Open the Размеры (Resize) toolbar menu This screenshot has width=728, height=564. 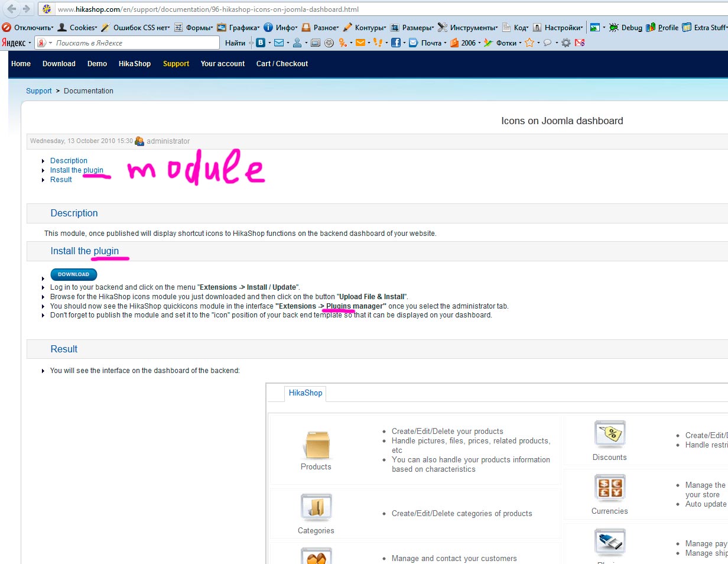pos(412,28)
